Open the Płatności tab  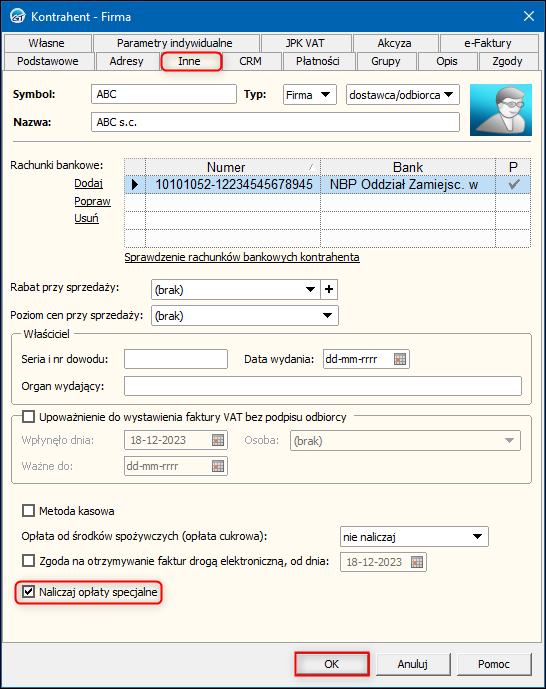pyautogui.click(x=318, y=61)
